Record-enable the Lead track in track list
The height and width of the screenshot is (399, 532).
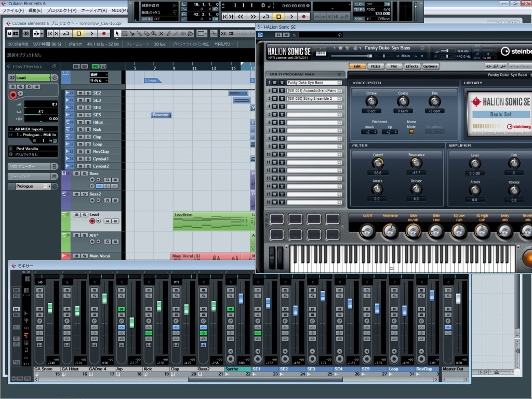[92, 221]
